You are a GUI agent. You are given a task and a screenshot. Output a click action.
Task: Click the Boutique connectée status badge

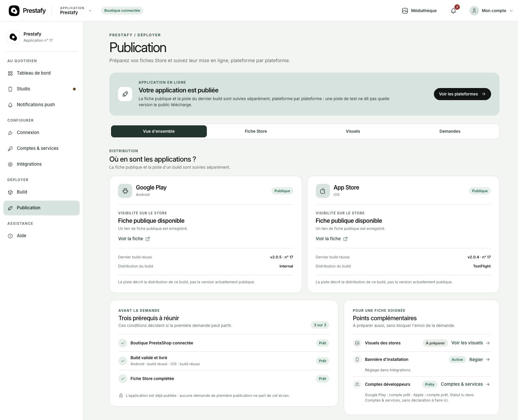pos(122,11)
